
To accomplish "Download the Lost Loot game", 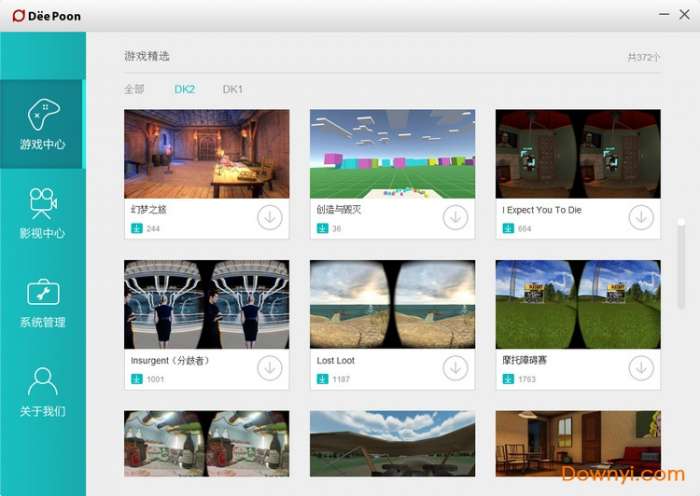I will (455, 368).
